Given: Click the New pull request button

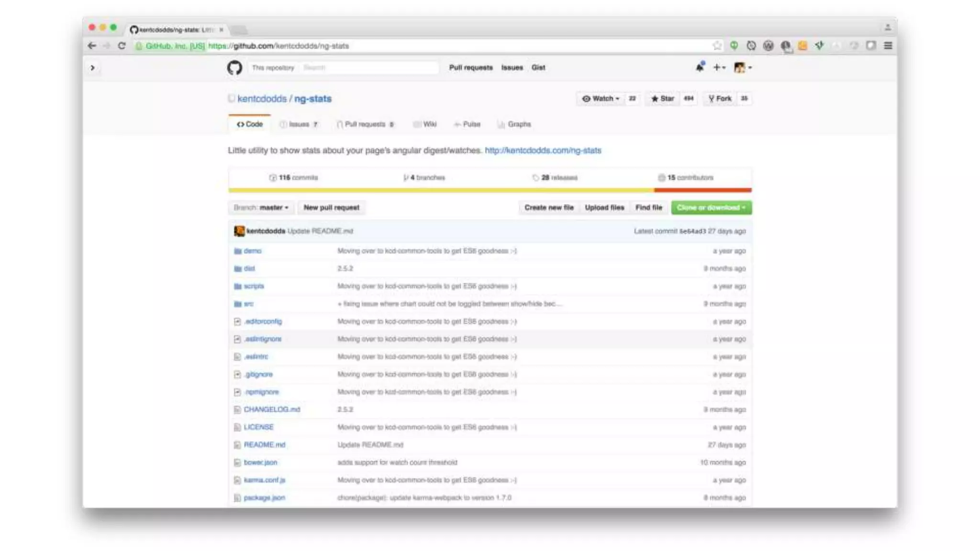Looking at the screenshot, I should [x=331, y=208].
